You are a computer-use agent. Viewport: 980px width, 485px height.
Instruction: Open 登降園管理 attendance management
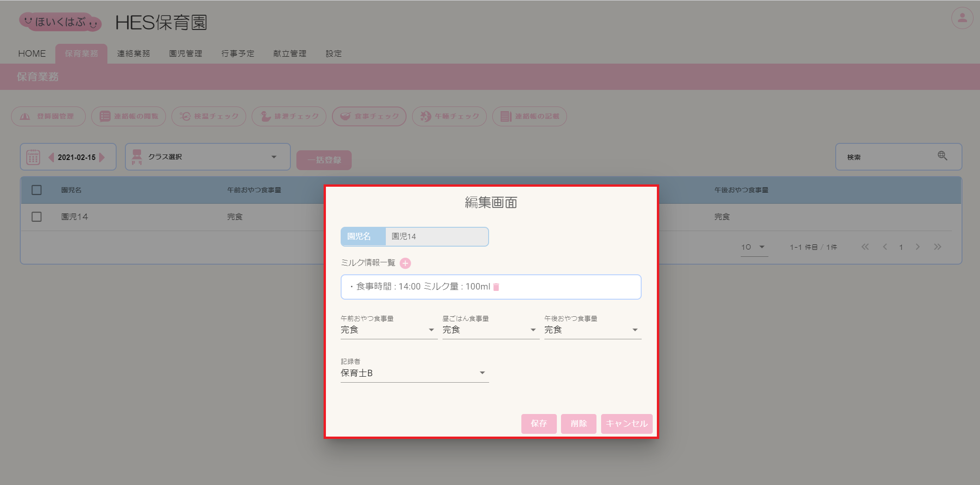(x=48, y=116)
